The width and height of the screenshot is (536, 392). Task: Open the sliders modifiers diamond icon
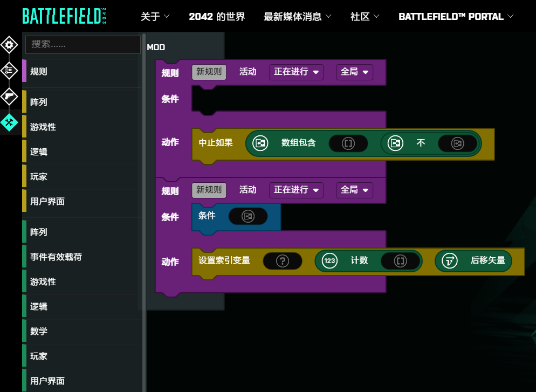tap(9, 70)
